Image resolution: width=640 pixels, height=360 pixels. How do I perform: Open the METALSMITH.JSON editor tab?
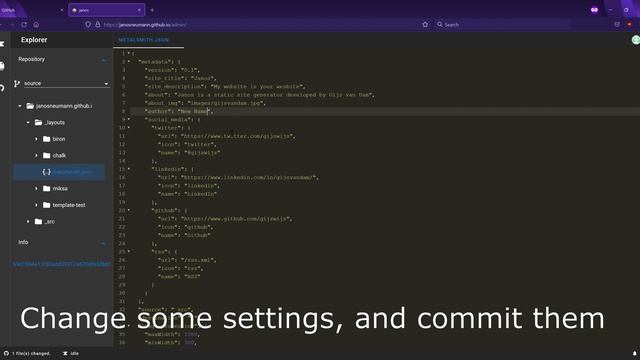tap(144, 40)
